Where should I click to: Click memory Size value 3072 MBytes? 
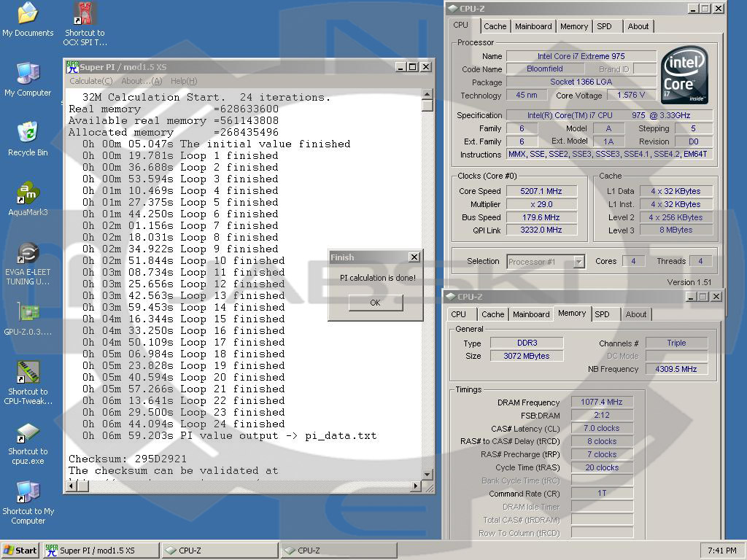527,356
